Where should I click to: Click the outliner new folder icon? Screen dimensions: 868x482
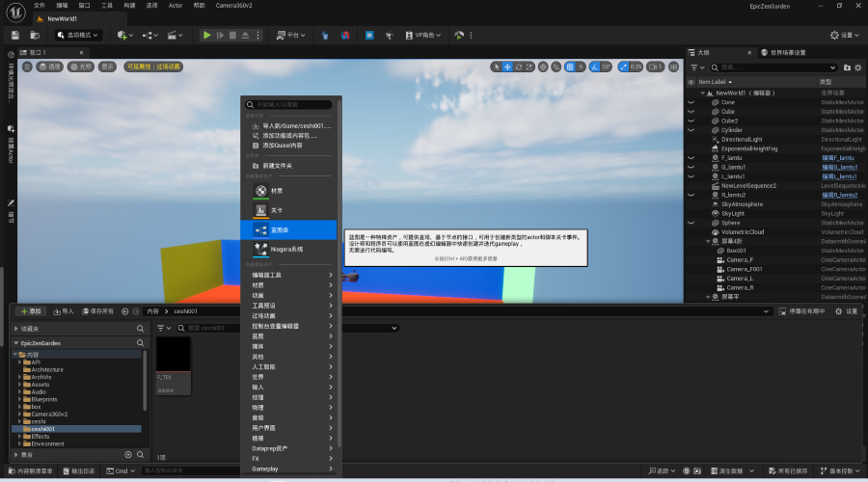(x=847, y=67)
